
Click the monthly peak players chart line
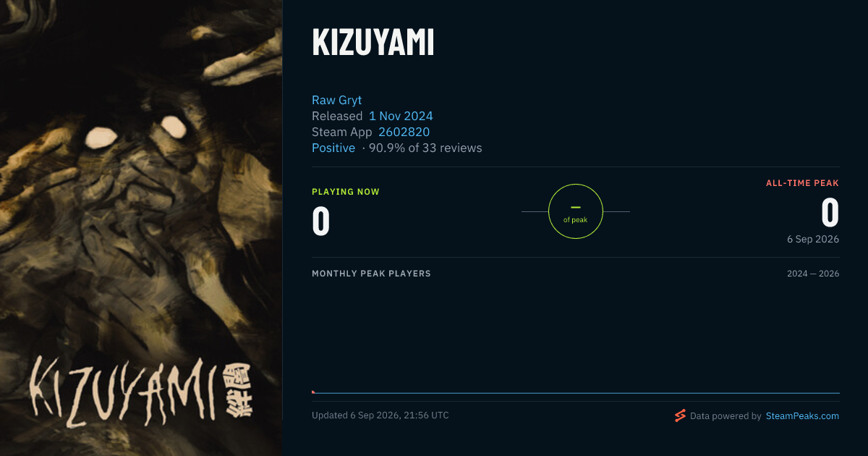point(576,393)
